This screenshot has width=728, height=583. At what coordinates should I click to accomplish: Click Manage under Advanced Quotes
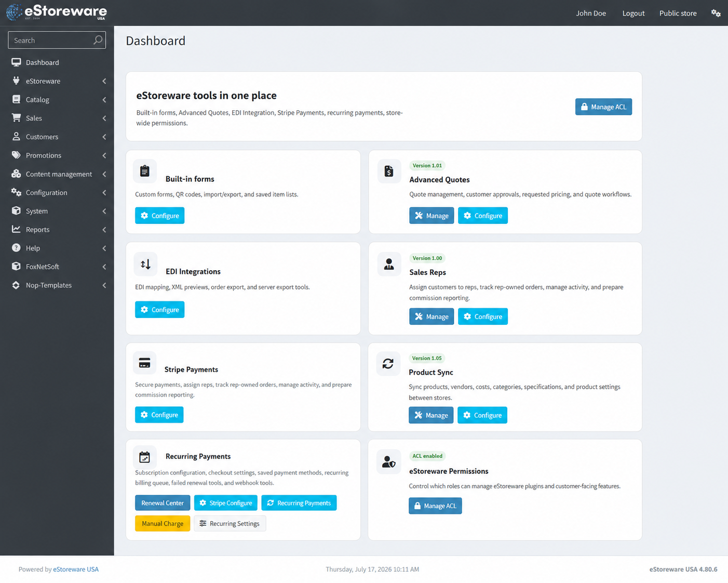(432, 216)
